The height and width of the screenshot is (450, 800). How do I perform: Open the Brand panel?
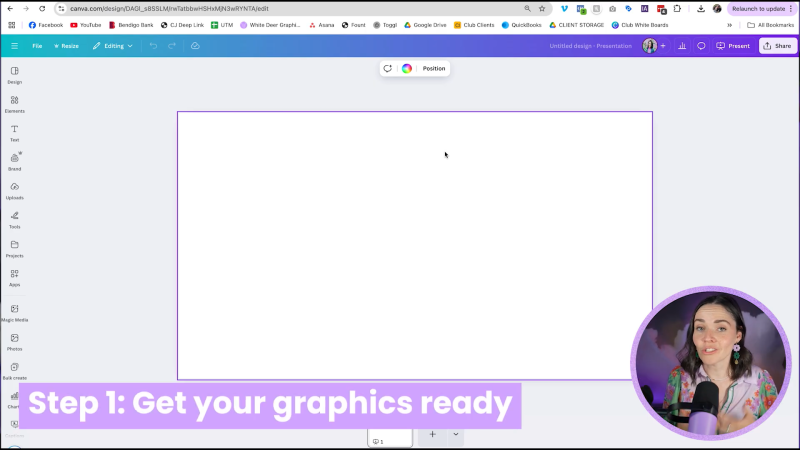pyautogui.click(x=14, y=162)
